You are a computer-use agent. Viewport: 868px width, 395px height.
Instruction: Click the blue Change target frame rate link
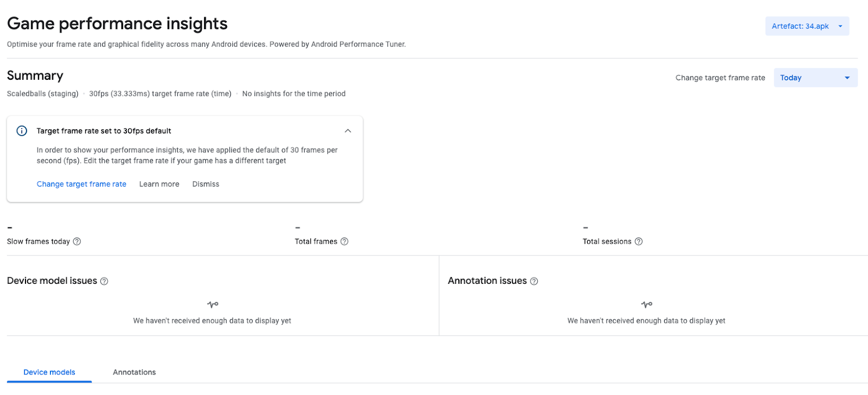coord(81,184)
